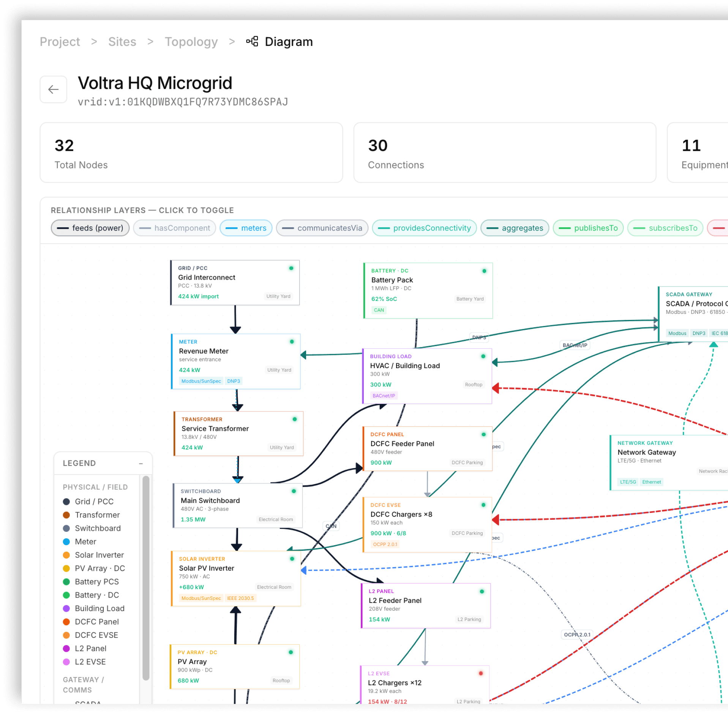Click the OCPP 2.0.1 edge label
Image resolution: width=728 pixels, height=715 pixels.
[577, 635]
